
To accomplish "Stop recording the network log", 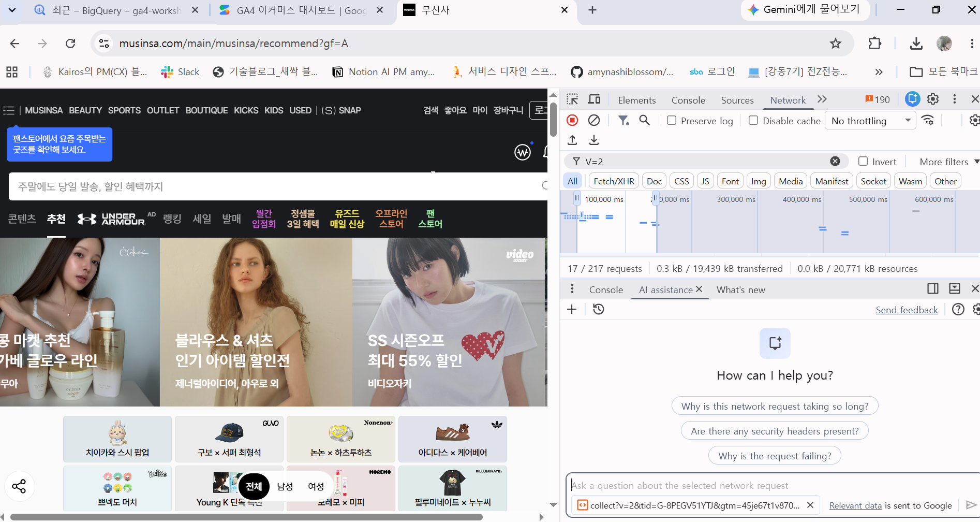I will pos(572,120).
